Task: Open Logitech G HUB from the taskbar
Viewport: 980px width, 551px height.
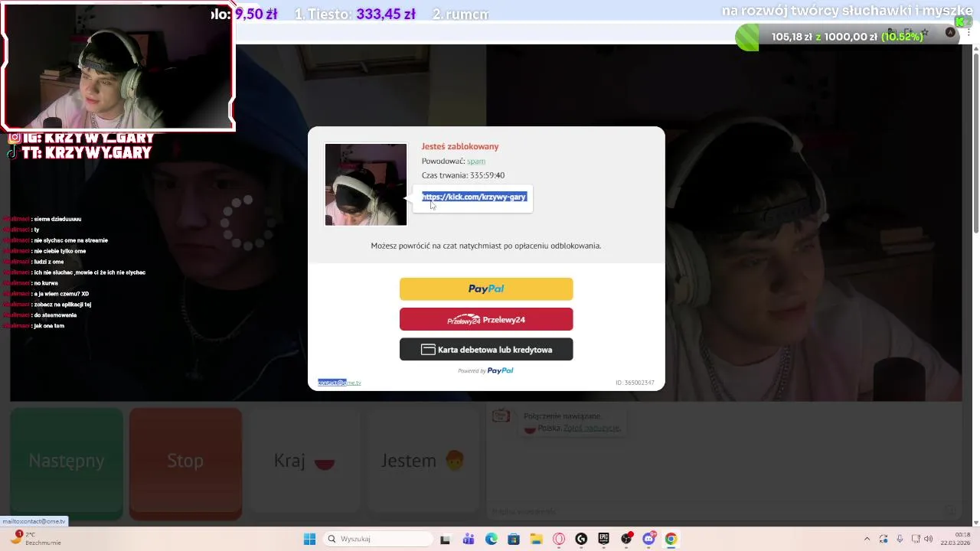Action: pos(581,539)
